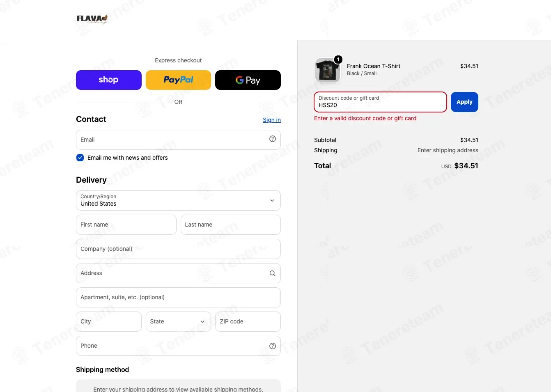Choose PayPal express checkout

coord(178,80)
